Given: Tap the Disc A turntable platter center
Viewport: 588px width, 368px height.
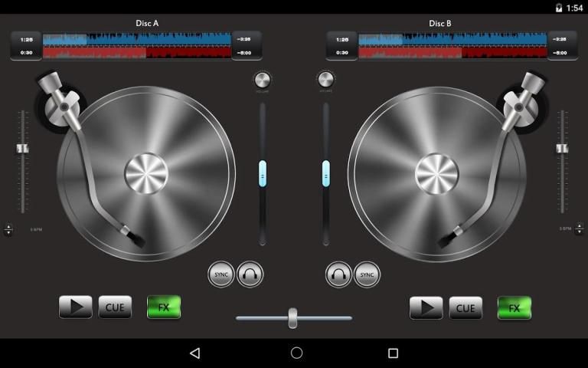Looking at the screenshot, I should (146, 173).
